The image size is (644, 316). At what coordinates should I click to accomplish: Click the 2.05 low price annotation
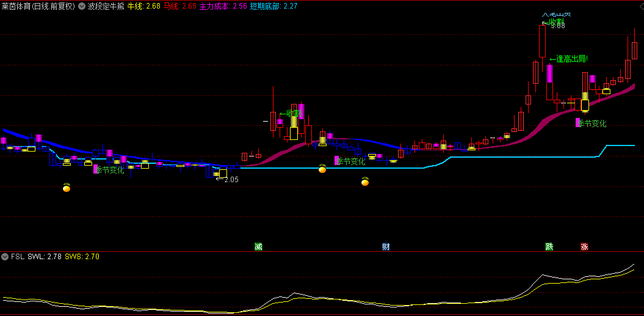point(227,180)
